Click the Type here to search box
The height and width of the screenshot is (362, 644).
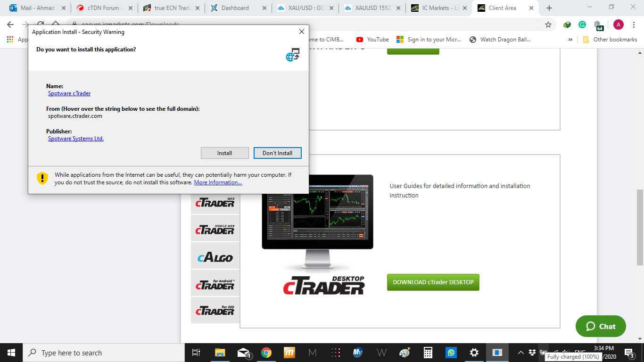point(104,353)
